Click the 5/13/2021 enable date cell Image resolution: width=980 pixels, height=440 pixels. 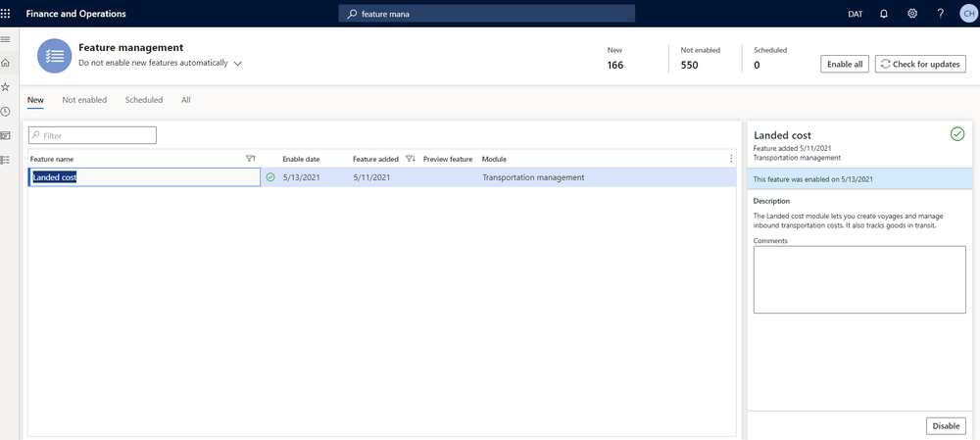[x=301, y=177]
